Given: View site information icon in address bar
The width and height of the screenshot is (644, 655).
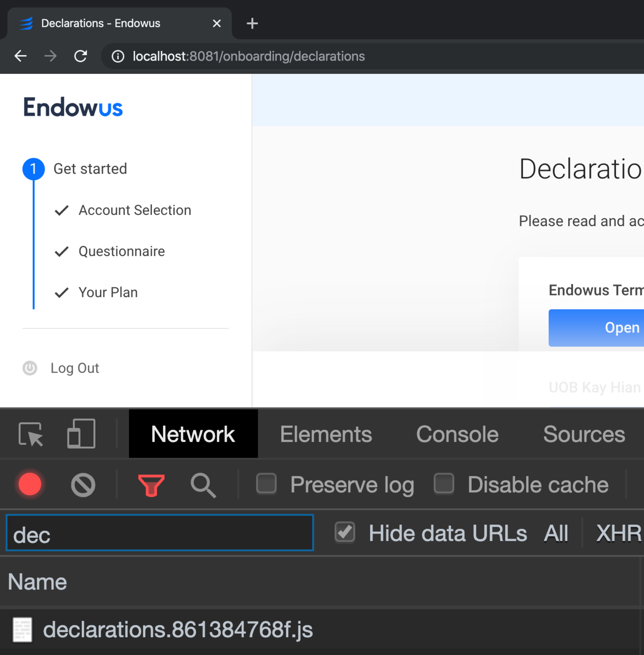Looking at the screenshot, I should (118, 56).
